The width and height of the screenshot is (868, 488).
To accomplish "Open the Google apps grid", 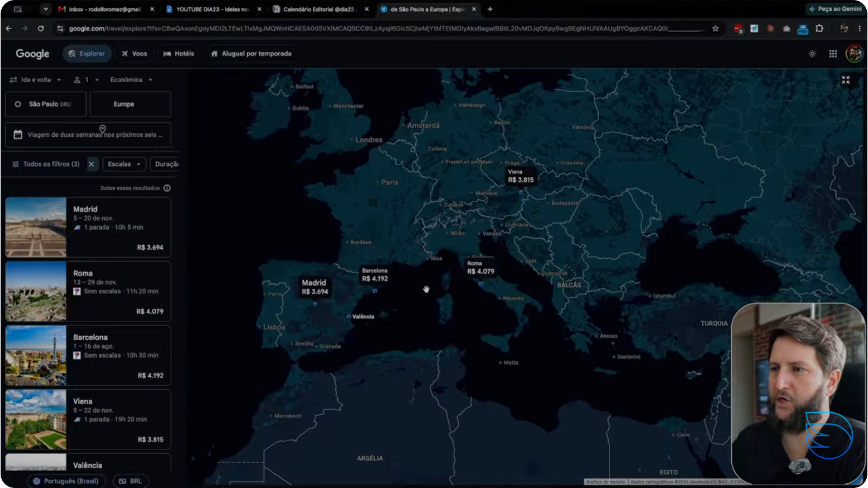I will pyautogui.click(x=833, y=54).
